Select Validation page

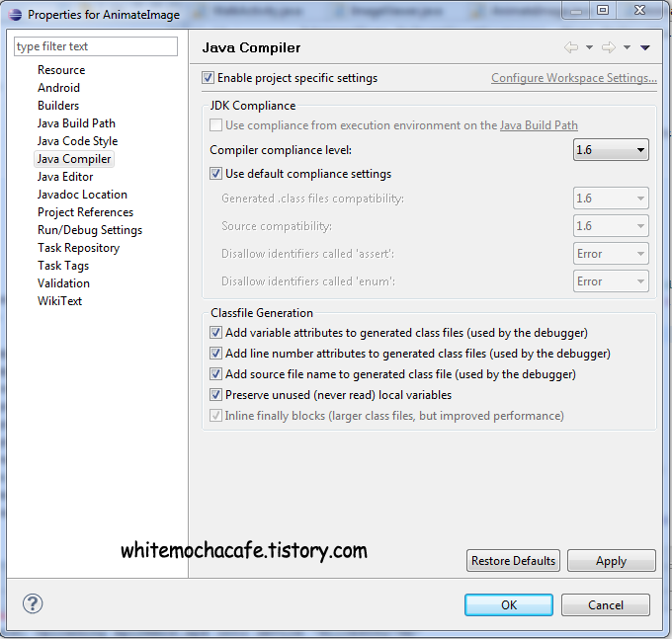click(x=63, y=283)
